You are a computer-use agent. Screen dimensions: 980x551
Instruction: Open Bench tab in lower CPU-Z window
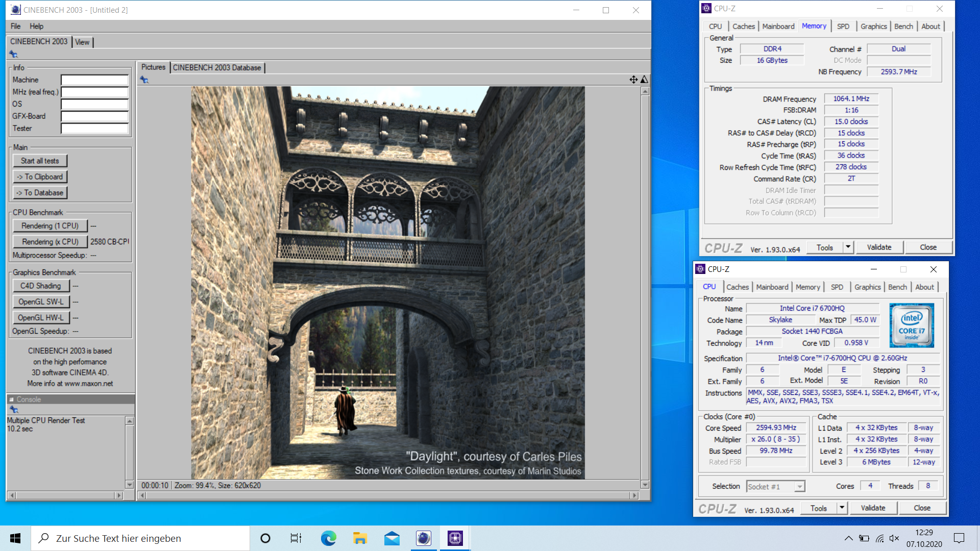click(897, 287)
